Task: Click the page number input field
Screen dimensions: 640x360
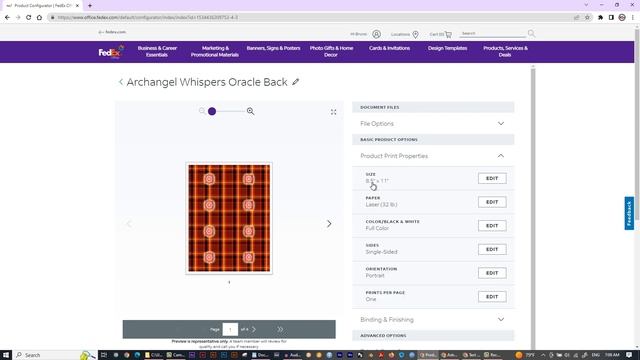Action: [230, 329]
